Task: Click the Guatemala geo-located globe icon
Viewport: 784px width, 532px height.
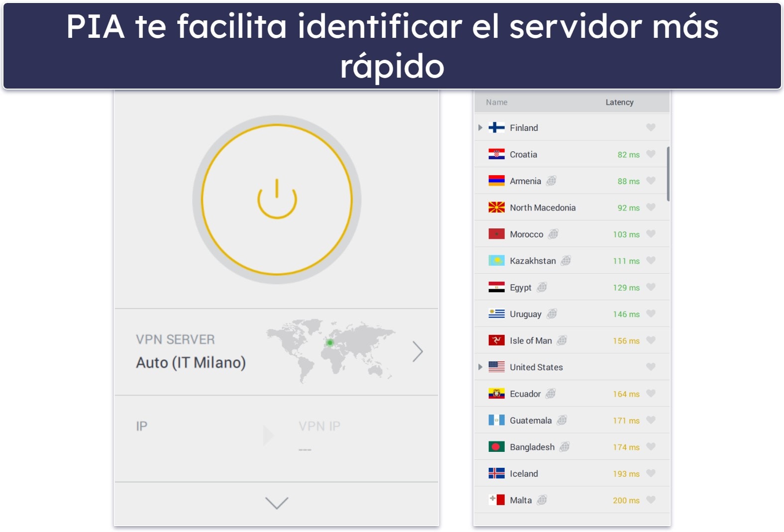Action: click(x=561, y=420)
